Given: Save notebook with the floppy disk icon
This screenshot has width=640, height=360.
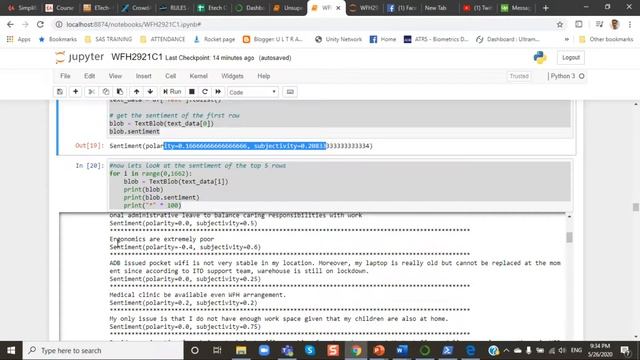Looking at the screenshot, I should tap(60, 92).
